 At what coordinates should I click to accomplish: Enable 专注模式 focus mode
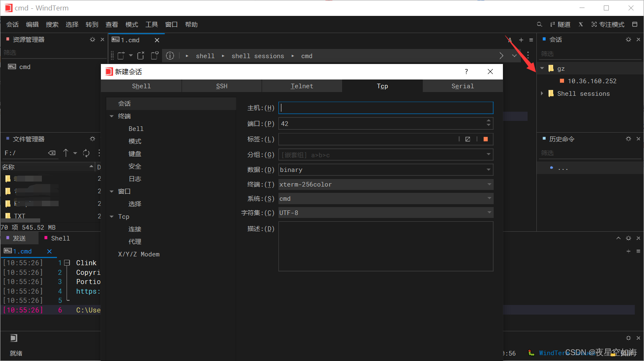(x=608, y=25)
